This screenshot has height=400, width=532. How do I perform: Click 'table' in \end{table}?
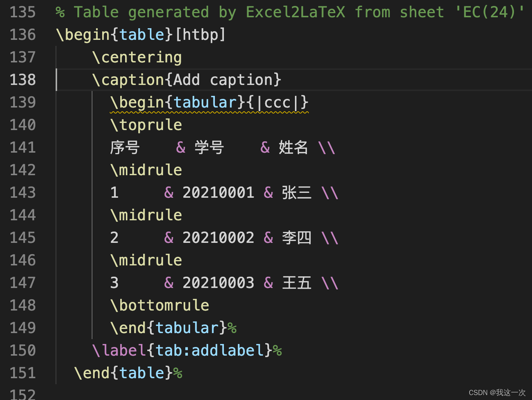(x=142, y=373)
